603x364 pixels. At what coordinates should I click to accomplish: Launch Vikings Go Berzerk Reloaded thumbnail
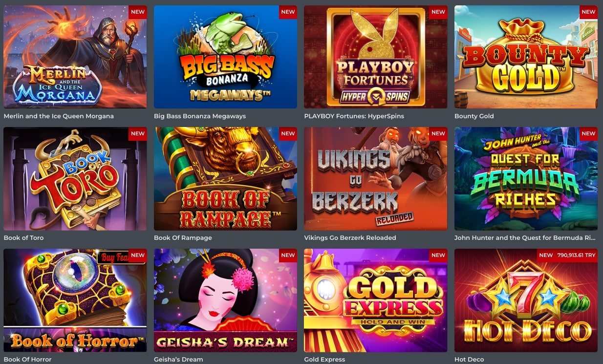pos(375,179)
